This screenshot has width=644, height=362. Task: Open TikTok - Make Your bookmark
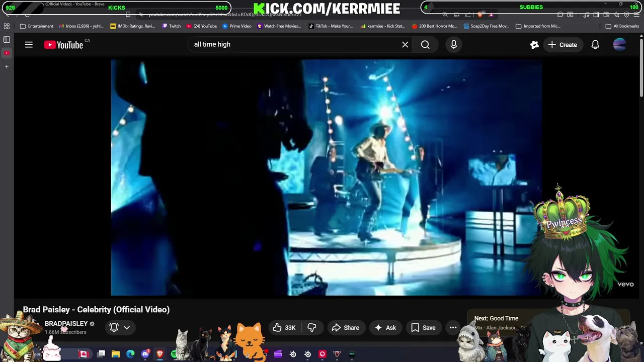pyautogui.click(x=331, y=26)
